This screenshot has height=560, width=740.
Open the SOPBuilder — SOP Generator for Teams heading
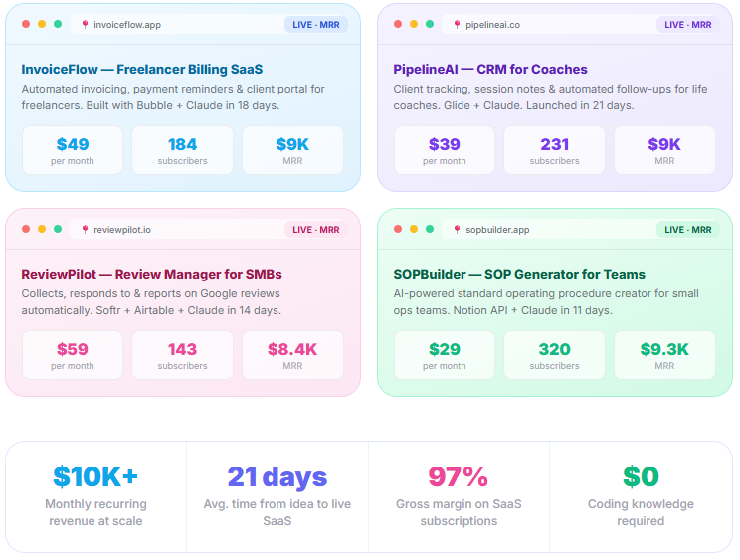(x=519, y=275)
